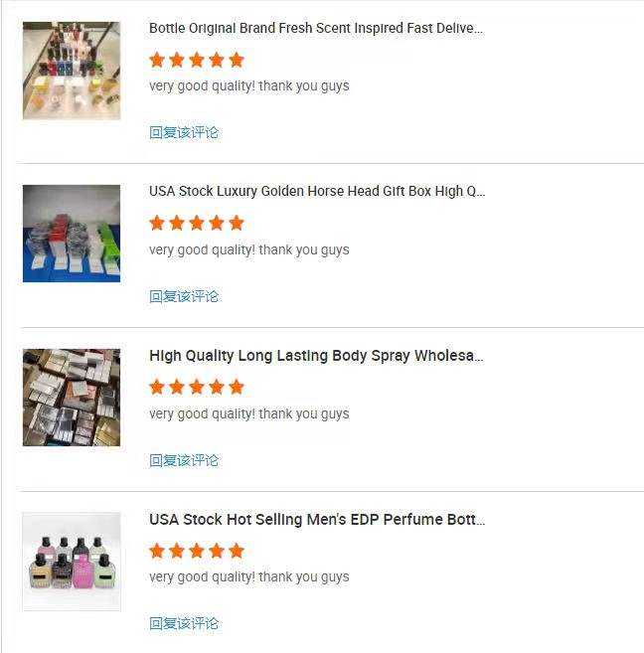644x653 pixels.
Task: Click the third star of the Body Spray rating
Action: (x=197, y=387)
